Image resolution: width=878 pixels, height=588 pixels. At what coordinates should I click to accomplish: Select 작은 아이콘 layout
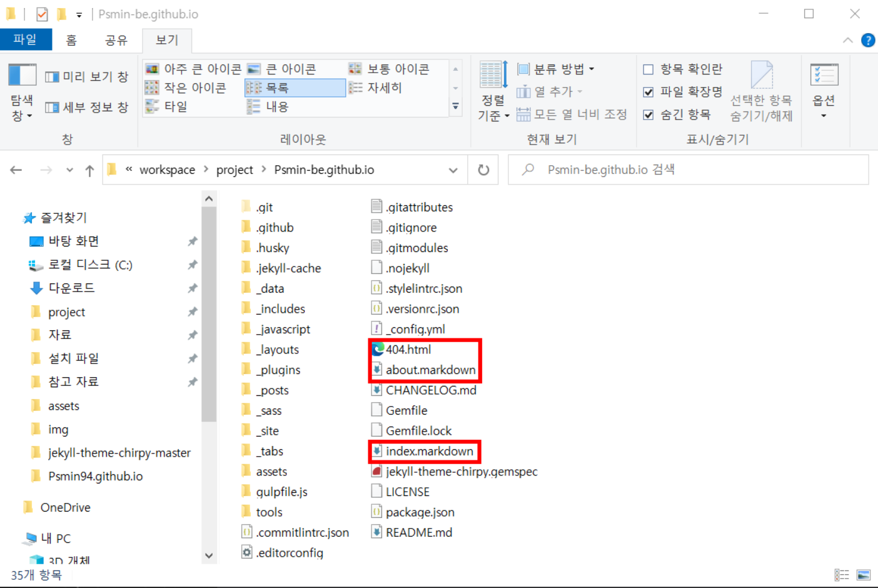pos(186,88)
